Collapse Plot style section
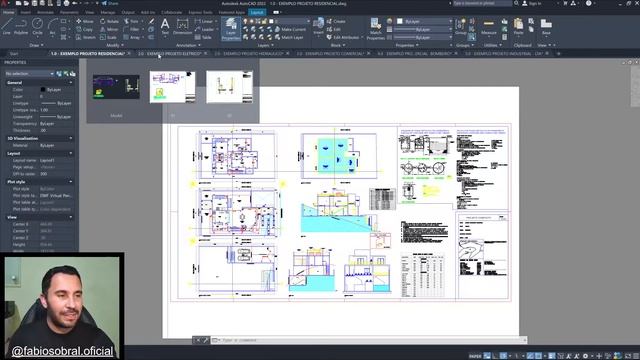The height and width of the screenshot is (360, 640). 71,182
